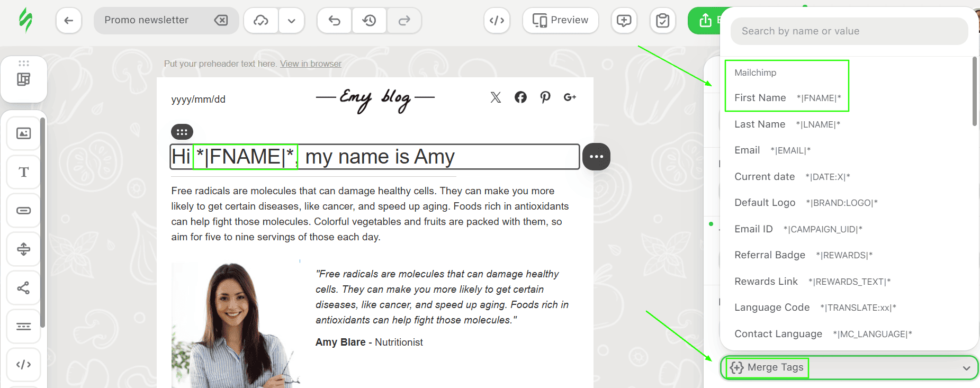Screen dimensions: 980x388
Task: Select the Contact Language merge tag
Action: tap(823, 334)
